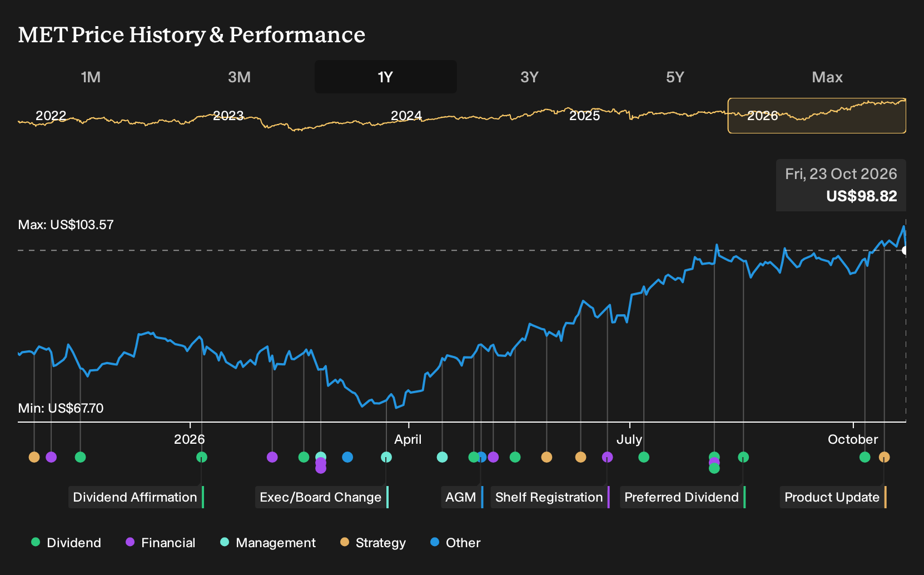Click the 2022 label in overview chart

(x=51, y=116)
